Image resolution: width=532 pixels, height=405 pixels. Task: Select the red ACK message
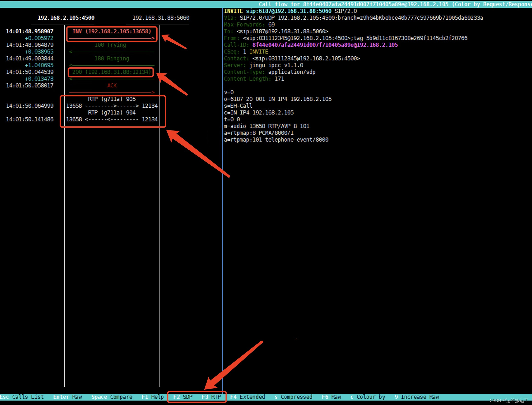click(112, 86)
